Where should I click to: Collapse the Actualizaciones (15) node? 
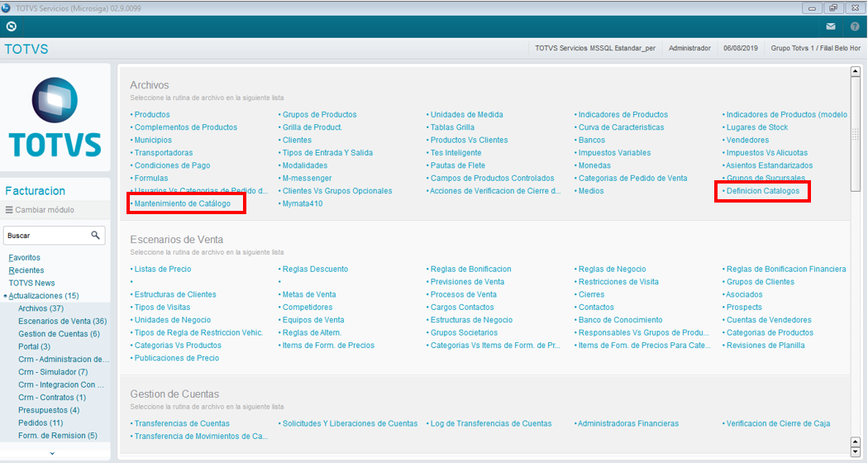(x=6, y=296)
